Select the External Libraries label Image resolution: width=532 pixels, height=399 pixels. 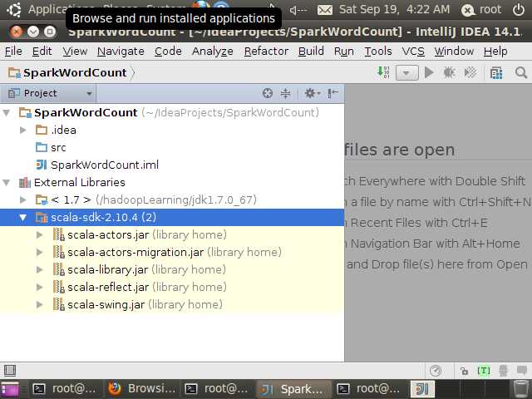point(80,183)
